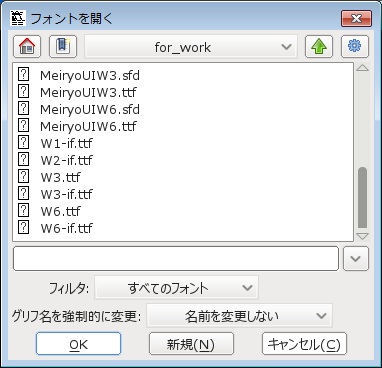Screen dimensions: 382x368
Task: Select MeiryoUIW6.ttf in the file list
Action: [x=88, y=126]
